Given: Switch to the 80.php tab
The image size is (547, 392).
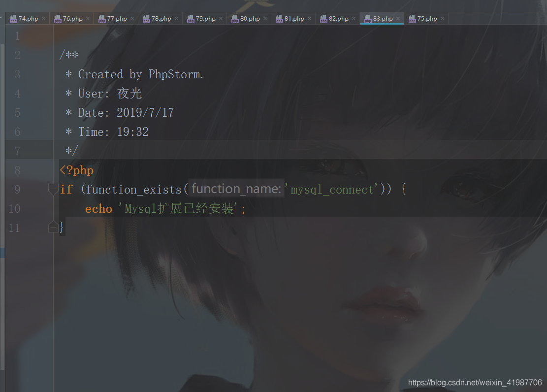Looking at the screenshot, I should coord(250,19).
